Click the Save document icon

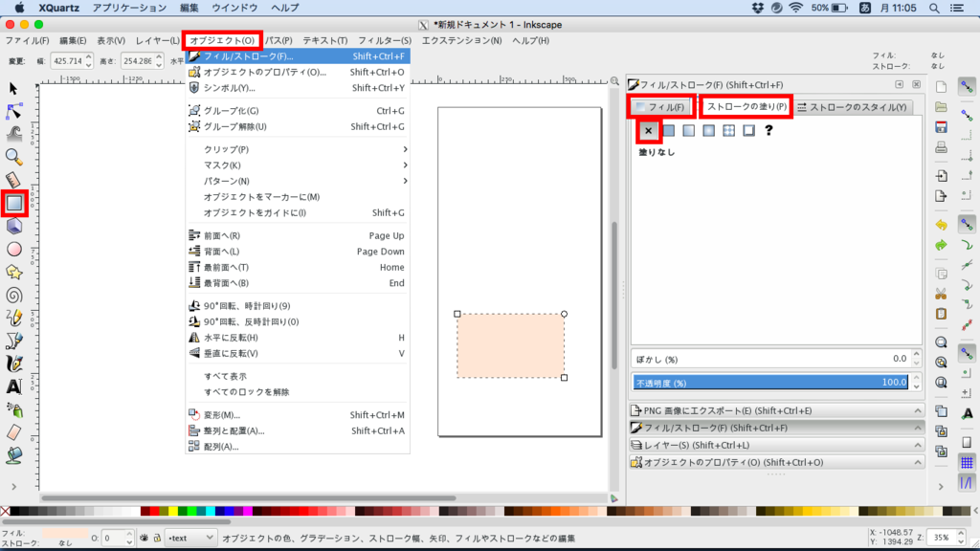[941, 127]
